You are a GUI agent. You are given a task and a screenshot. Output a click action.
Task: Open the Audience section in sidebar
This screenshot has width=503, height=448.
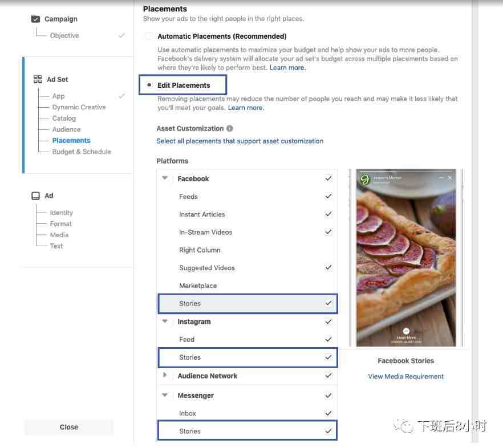[66, 129]
